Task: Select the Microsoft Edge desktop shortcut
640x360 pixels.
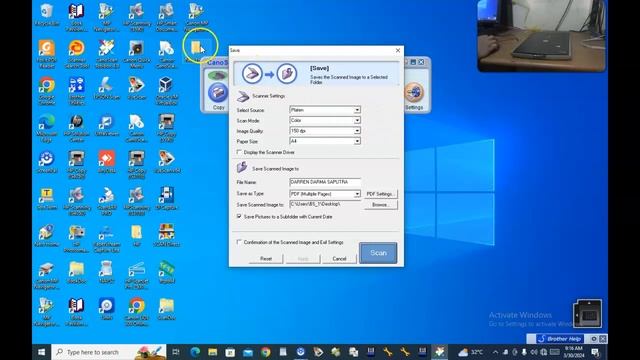Action: [47, 128]
